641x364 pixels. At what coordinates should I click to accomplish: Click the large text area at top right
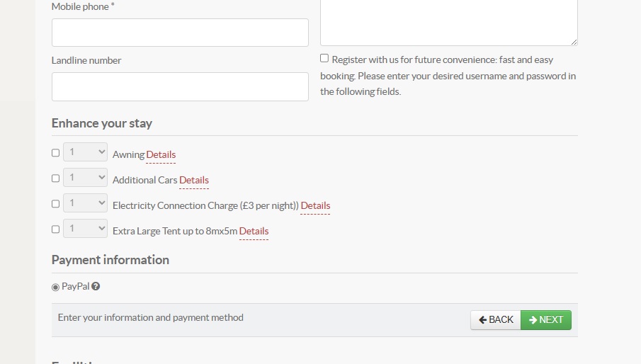point(448,21)
